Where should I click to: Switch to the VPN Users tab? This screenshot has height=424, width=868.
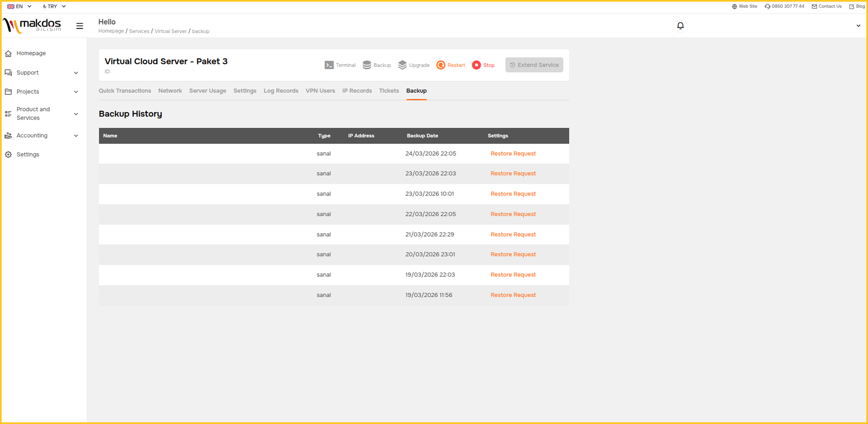(320, 91)
